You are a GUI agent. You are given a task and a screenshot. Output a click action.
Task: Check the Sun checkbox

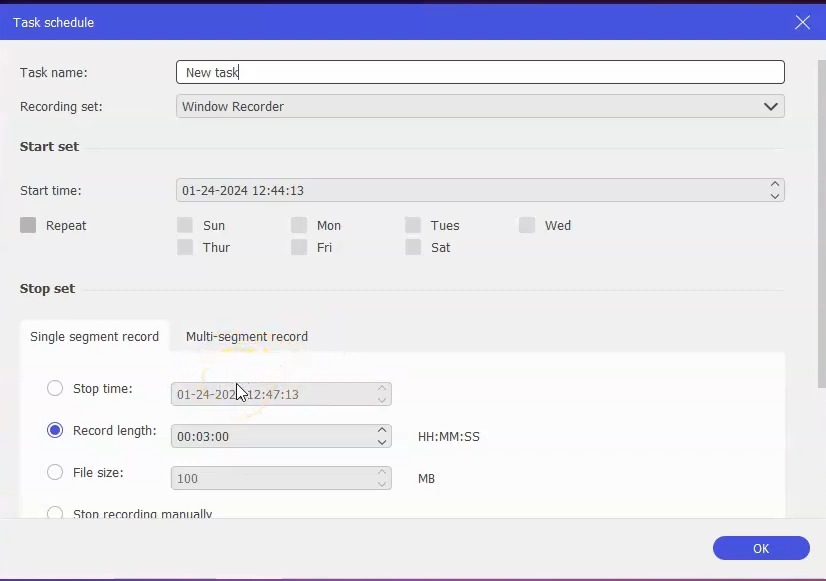click(185, 225)
